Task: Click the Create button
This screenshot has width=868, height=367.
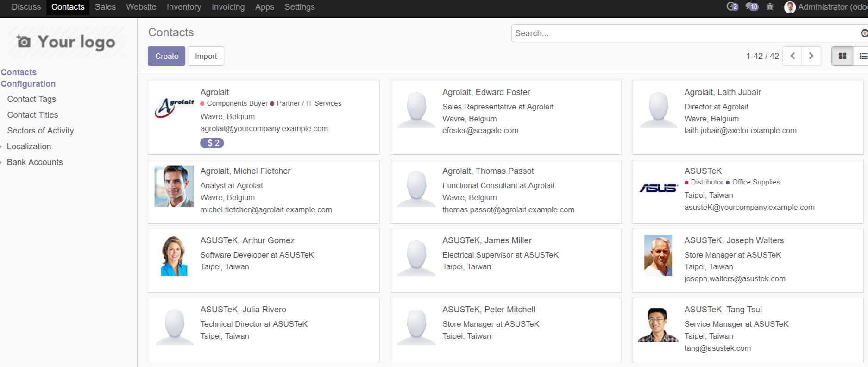Action: click(x=167, y=56)
